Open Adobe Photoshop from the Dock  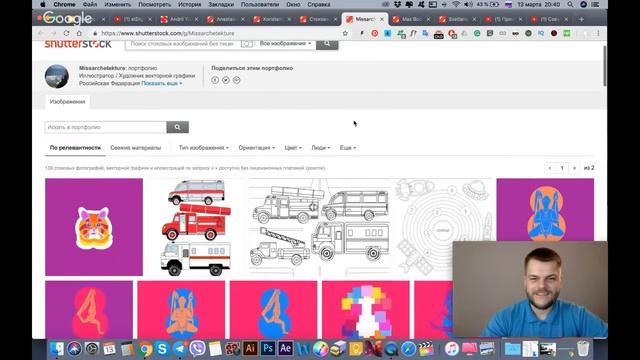pyautogui.click(x=268, y=348)
